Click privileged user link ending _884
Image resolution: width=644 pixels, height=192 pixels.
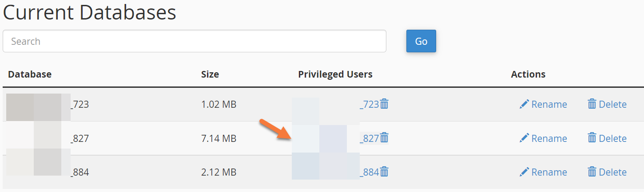click(x=369, y=172)
